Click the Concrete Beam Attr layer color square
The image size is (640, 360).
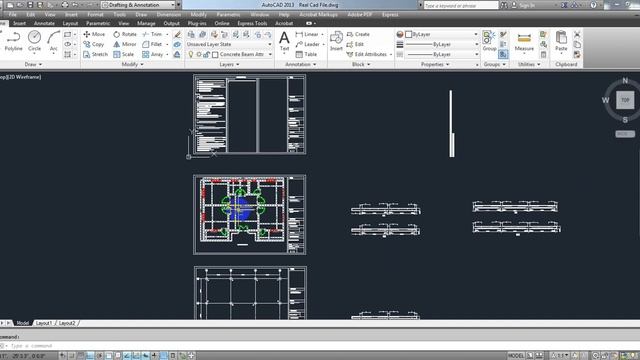click(215, 54)
